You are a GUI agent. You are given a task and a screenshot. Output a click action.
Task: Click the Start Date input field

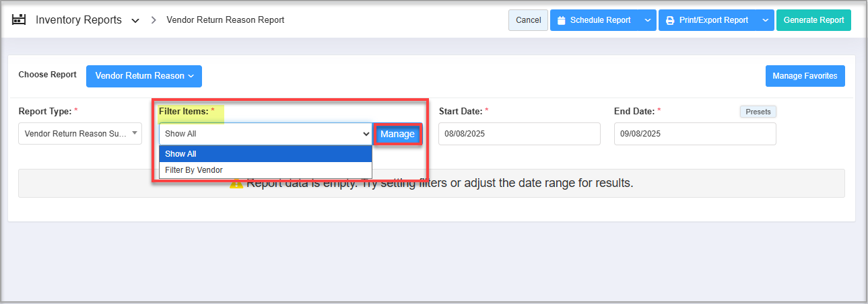pyautogui.click(x=519, y=134)
